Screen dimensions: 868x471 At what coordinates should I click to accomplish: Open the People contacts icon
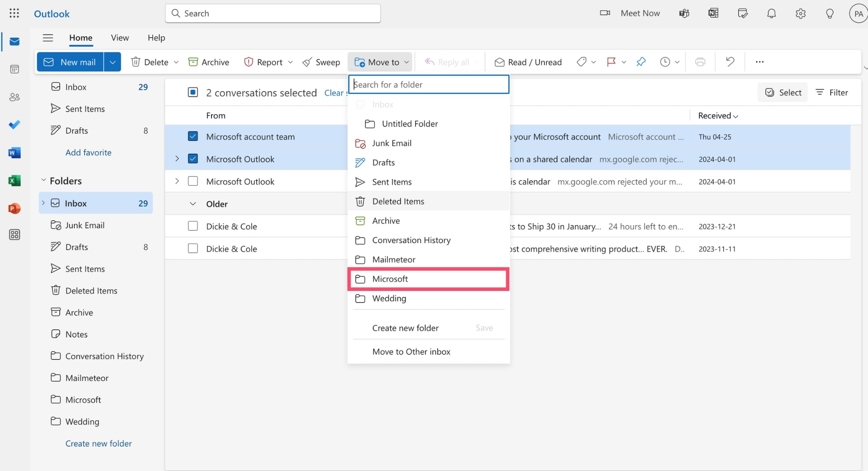[14, 97]
